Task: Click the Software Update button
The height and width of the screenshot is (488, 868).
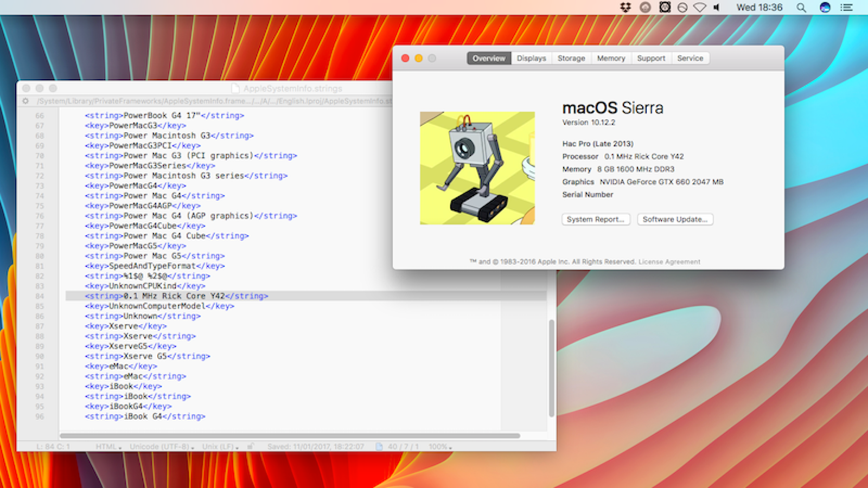Action: pyautogui.click(x=675, y=219)
